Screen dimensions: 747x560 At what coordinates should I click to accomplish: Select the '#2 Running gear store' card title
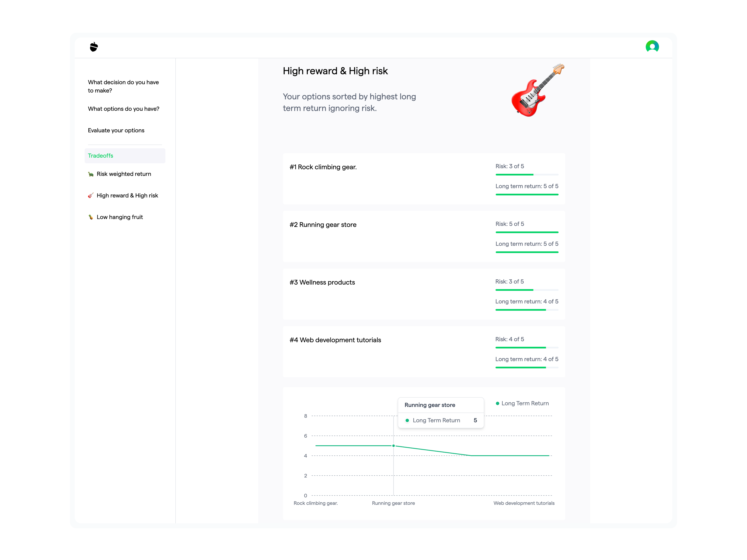pyautogui.click(x=323, y=225)
